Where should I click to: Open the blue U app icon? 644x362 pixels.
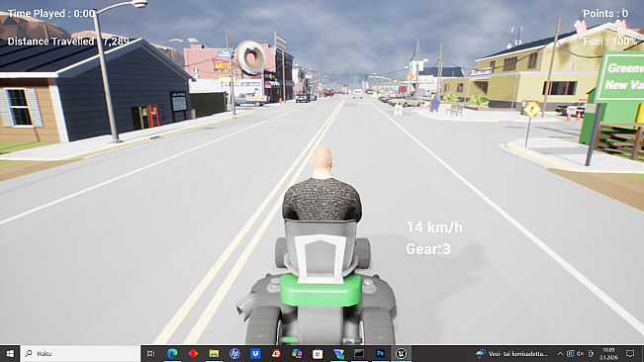point(255,353)
